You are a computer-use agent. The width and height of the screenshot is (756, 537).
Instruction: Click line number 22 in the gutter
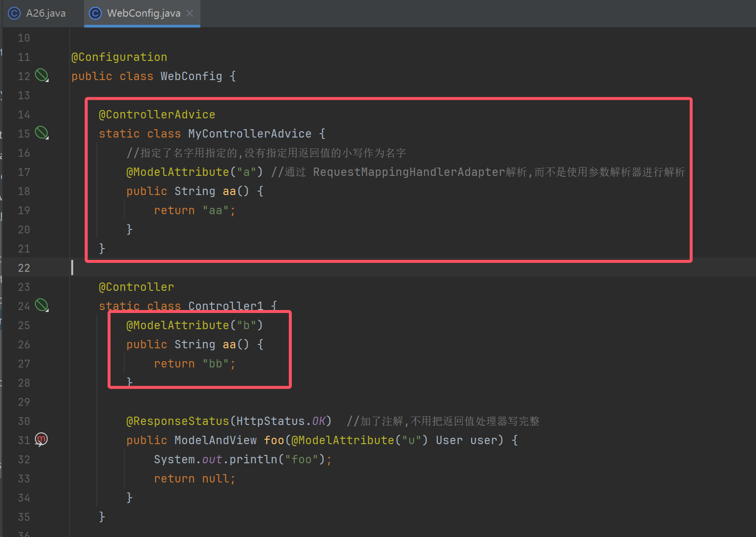[24, 268]
